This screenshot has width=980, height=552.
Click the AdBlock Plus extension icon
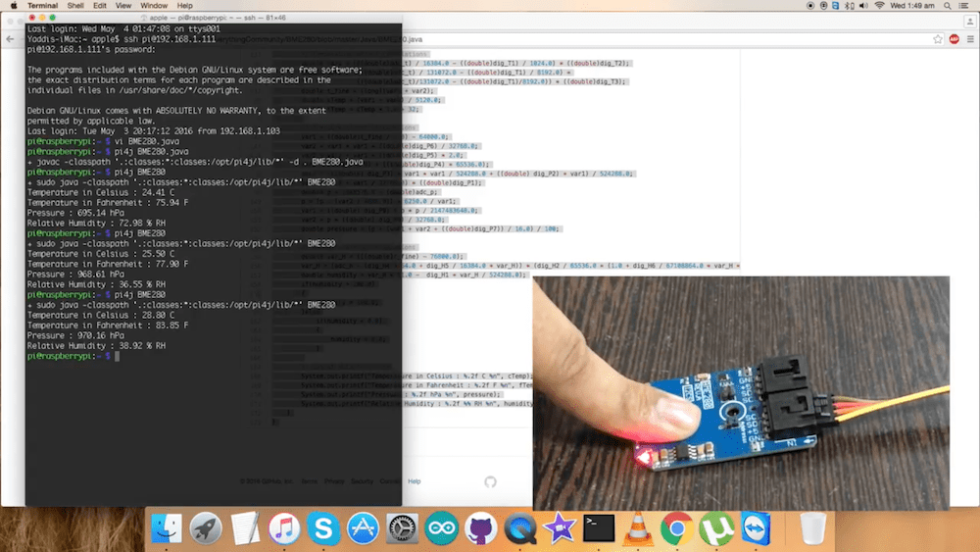tap(954, 39)
